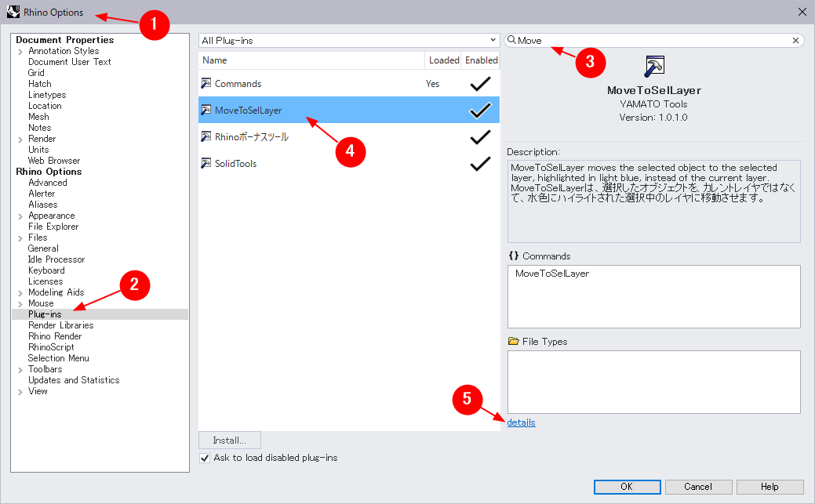The width and height of the screenshot is (815, 504).
Task: Click the Rhino Options title bar logo
Action: [x=13, y=12]
